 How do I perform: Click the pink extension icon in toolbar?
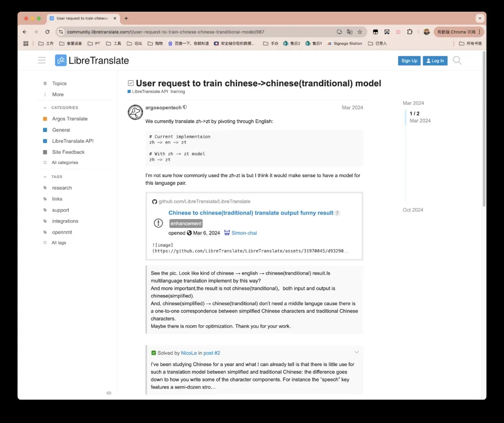coord(398,32)
